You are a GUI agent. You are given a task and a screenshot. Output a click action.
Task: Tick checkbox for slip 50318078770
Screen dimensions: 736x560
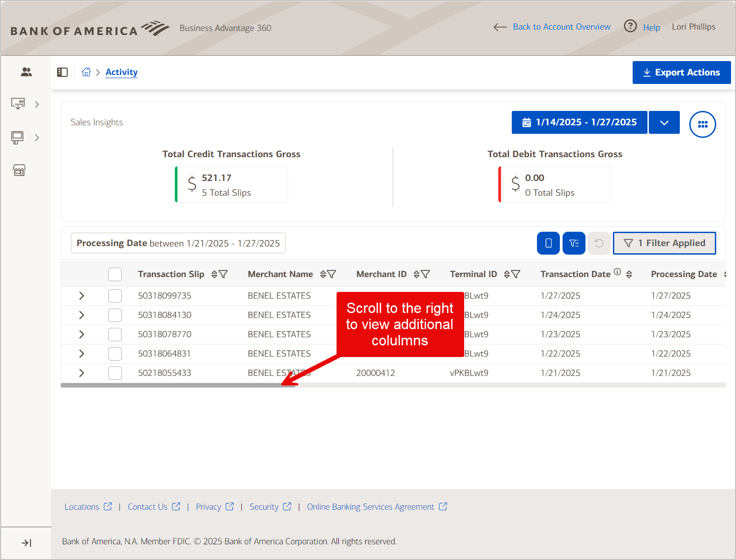click(x=115, y=335)
